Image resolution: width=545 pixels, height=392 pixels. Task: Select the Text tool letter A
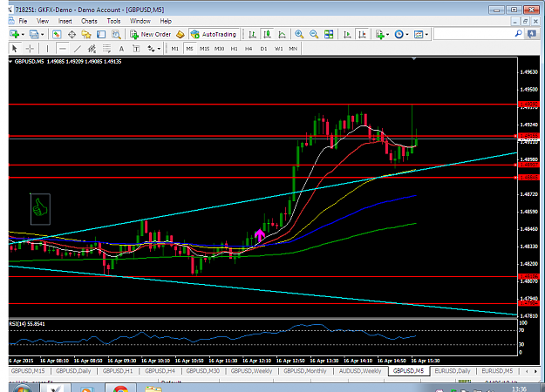[121, 49]
